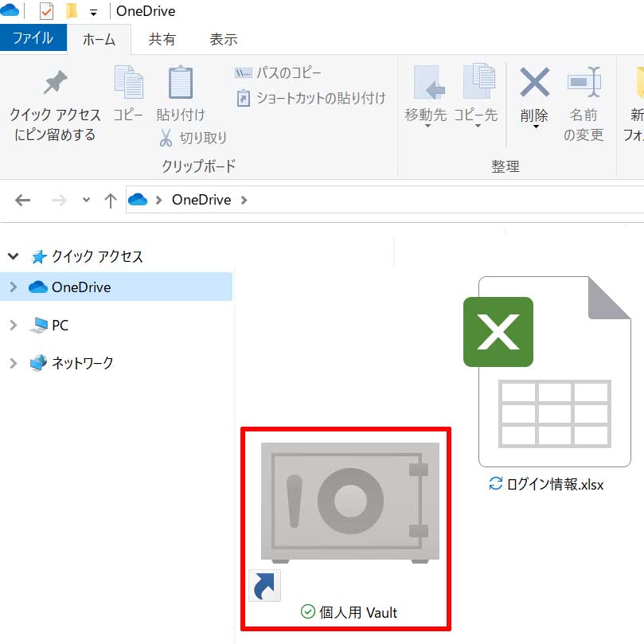Select ログイン情報.xlsx Excel file icon

point(548,372)
